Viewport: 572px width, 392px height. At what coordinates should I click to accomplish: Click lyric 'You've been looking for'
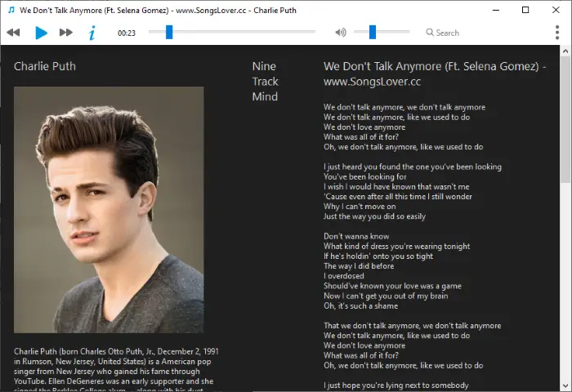click(364, 177)
